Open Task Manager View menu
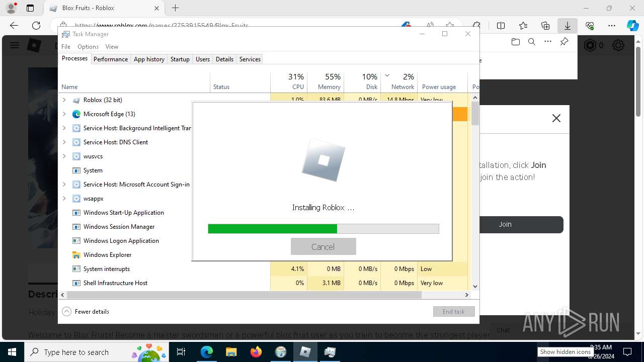644x362 pixels. [112, 47]
